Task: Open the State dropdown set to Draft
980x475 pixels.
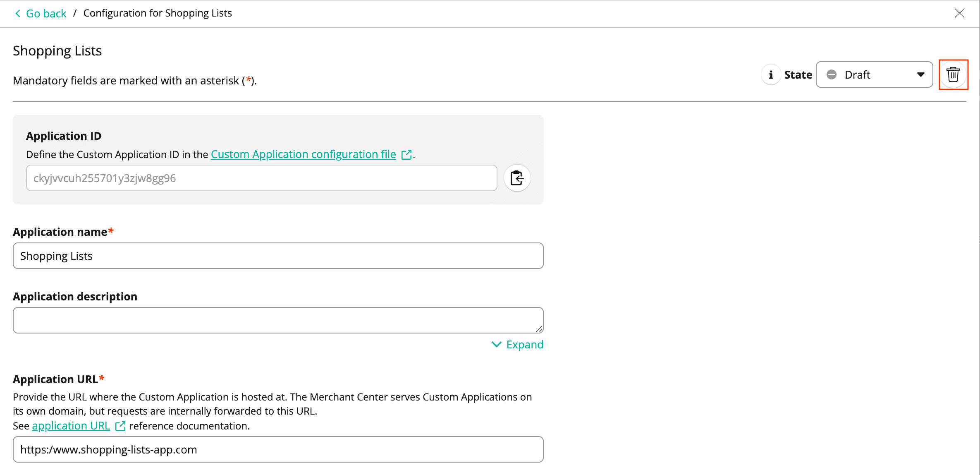Action: coord(874,75)
